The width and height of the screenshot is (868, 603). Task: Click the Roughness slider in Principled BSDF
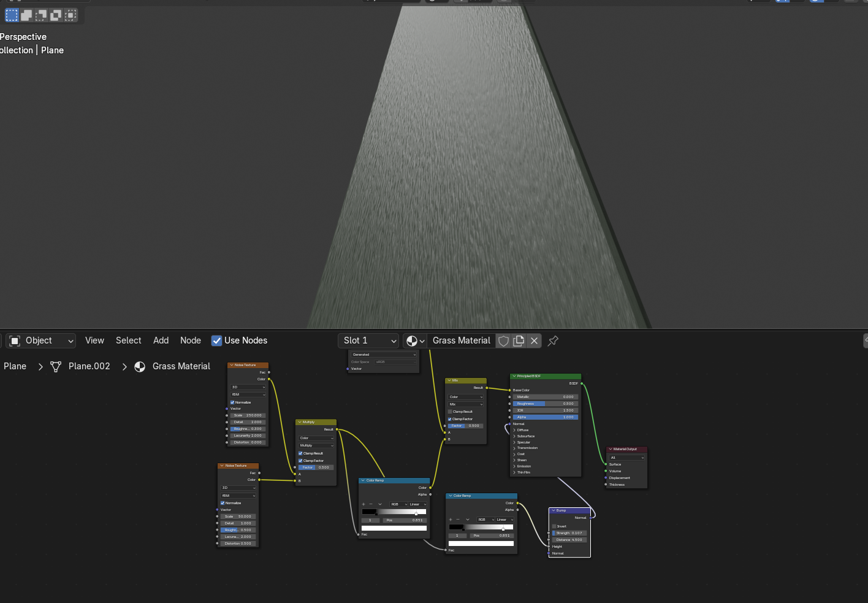click(544, 404)
